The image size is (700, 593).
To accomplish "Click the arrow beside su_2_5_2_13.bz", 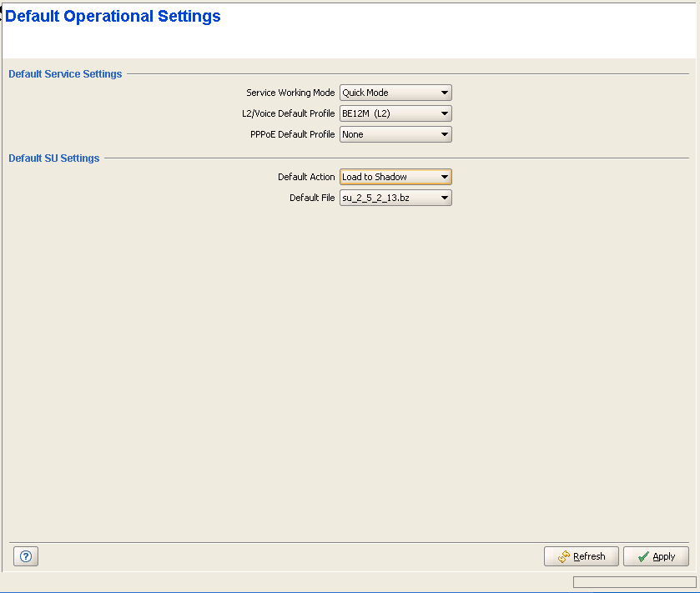I will 445,198.
